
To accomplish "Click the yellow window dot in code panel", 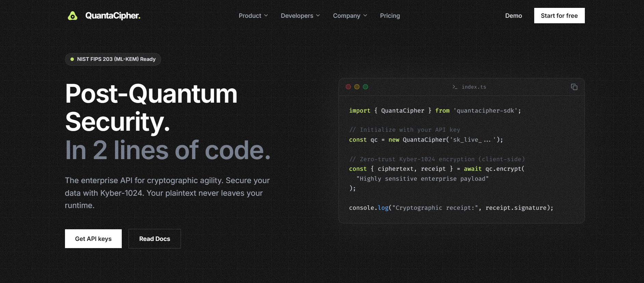I will (357, 87).
